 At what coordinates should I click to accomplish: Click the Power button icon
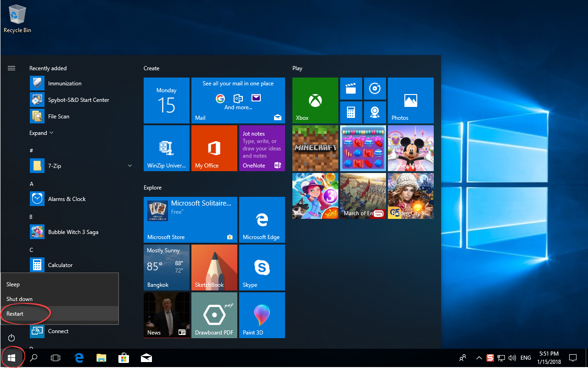coord(11,338)
